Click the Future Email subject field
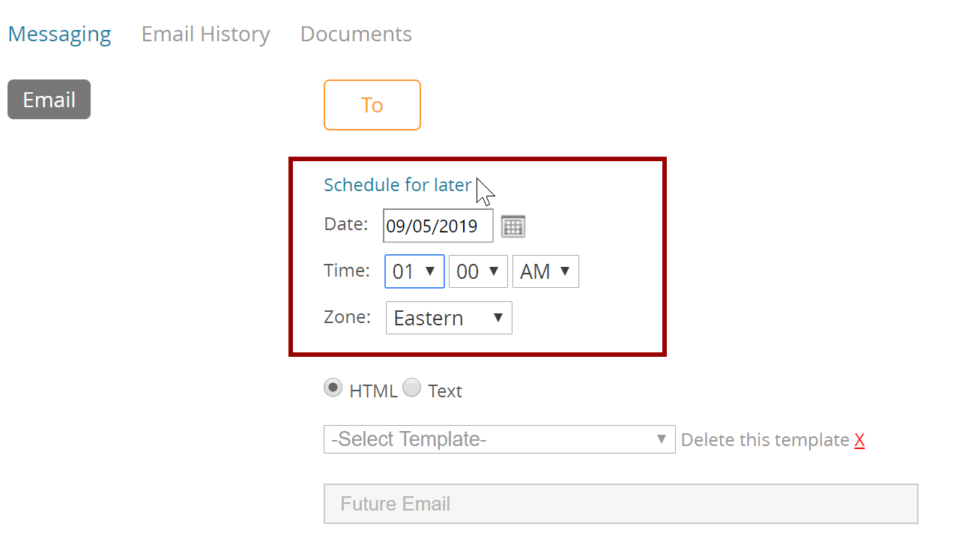Screen dimensions: 980x539 (621, 504)
